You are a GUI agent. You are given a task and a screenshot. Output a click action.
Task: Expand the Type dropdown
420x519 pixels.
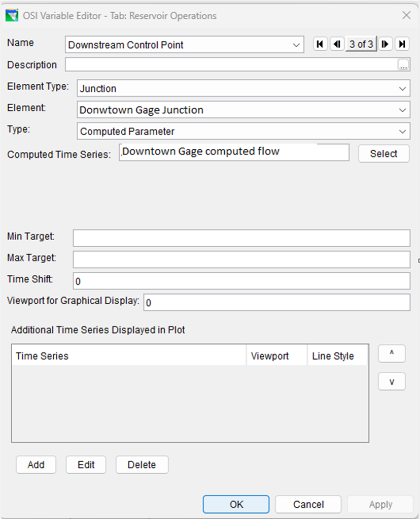click(x=403, y=132)
